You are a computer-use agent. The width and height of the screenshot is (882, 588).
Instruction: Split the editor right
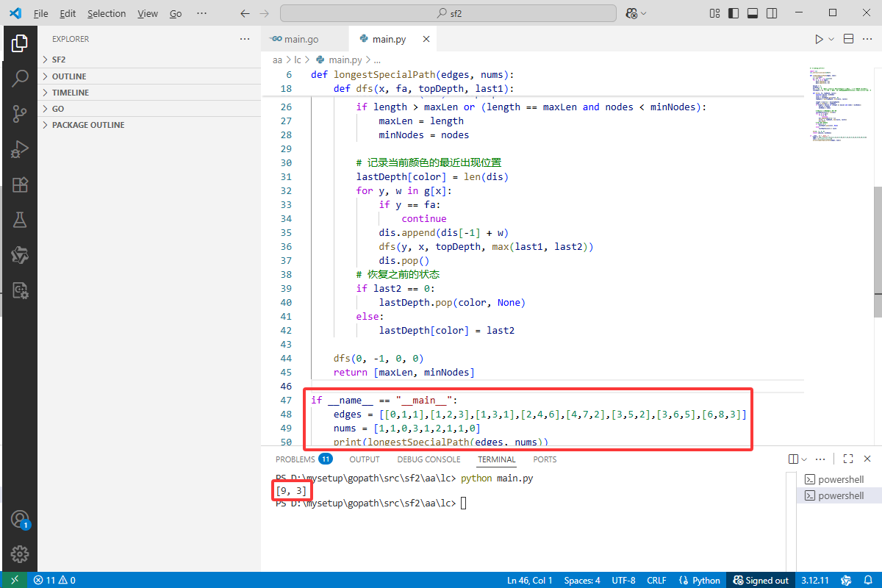click(x=848, y=39)
